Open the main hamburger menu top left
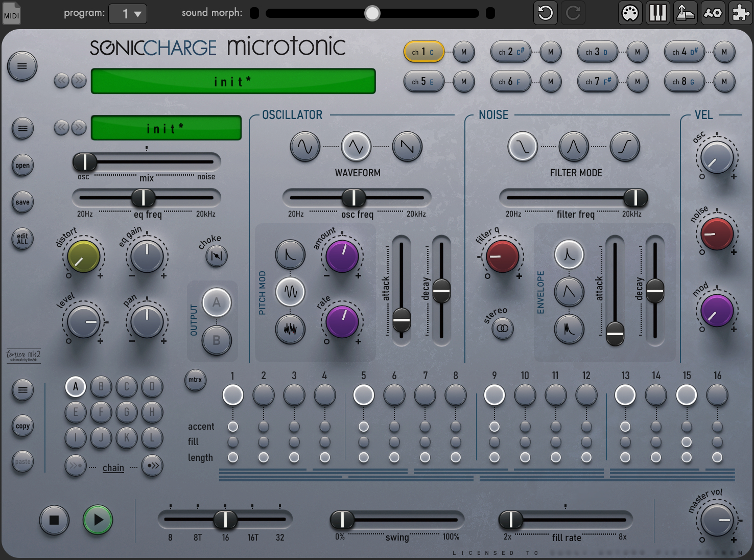754x560 pixels. coord(22,66)
